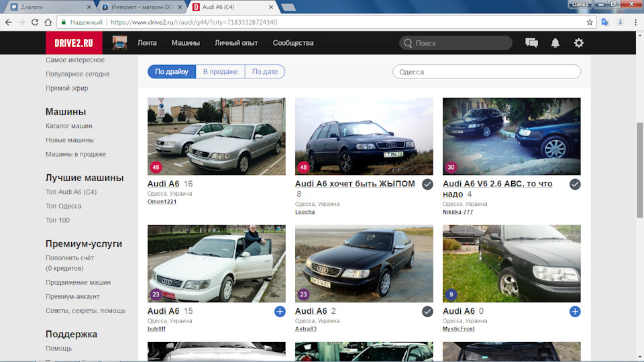Bookmark the page with the star icon
This screenshot has width=644, height=362.
click(x=590, y=22)
